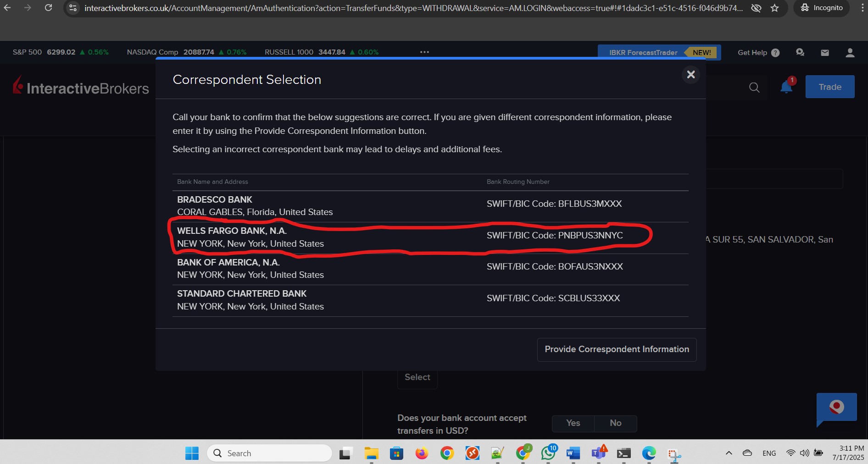Click SWIFT code PNBPUS3NNYC
This screenshot has width=868, height=464.
pos(590,235)
